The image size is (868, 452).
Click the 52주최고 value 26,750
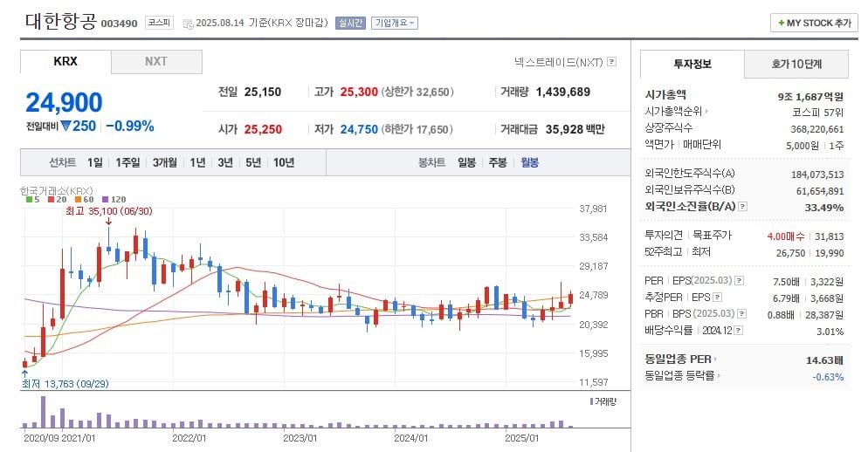pyautogui.click(x=790, y=253)
